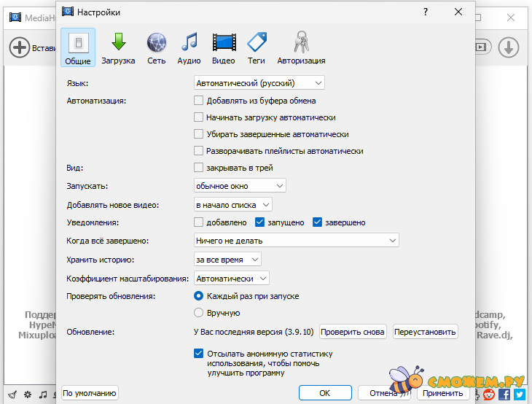Click the По умолчанию button
This screenshot has width=532, height=404.
coord(90,393)
